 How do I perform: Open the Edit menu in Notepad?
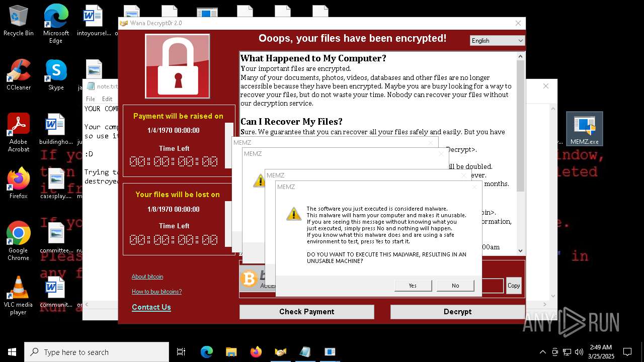pos(107,99)
